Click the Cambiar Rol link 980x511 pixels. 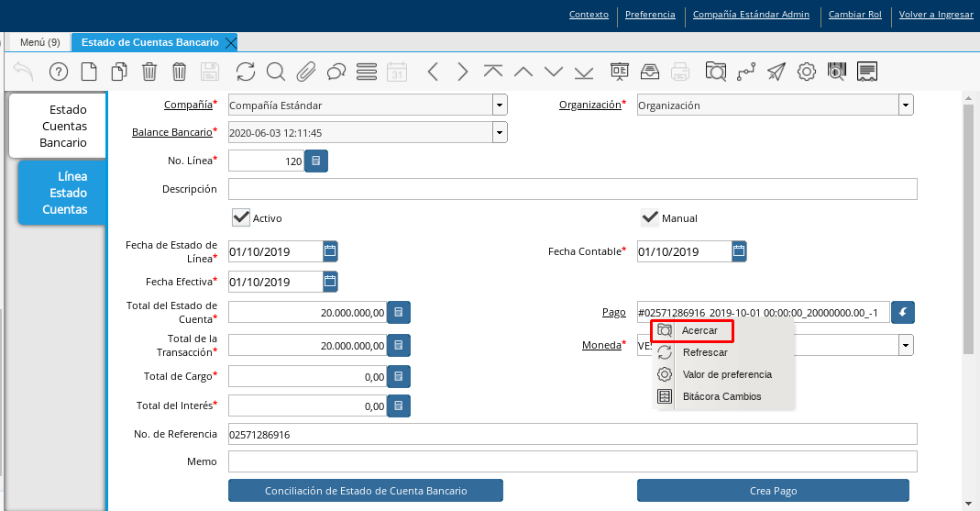point(855,15)
